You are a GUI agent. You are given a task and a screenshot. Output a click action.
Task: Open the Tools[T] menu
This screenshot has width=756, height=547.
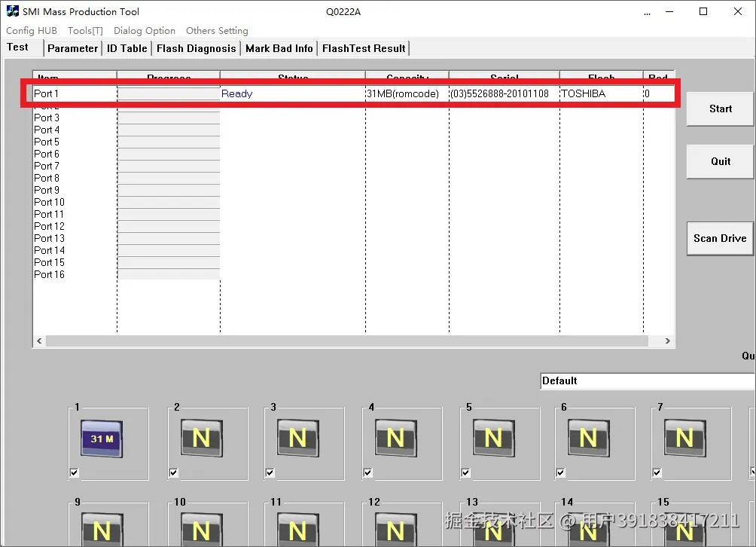[x=85, y=30]
